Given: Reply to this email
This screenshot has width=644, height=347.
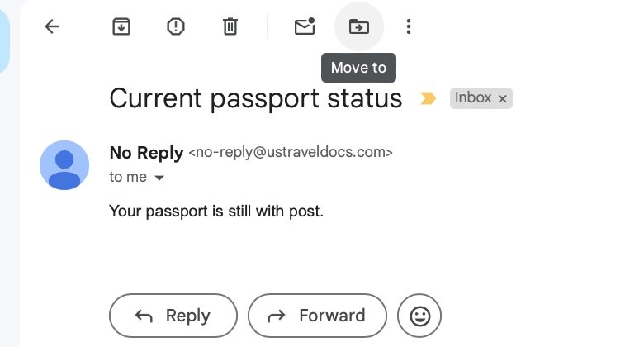Looking at the screenshot, I should (173, 316).
